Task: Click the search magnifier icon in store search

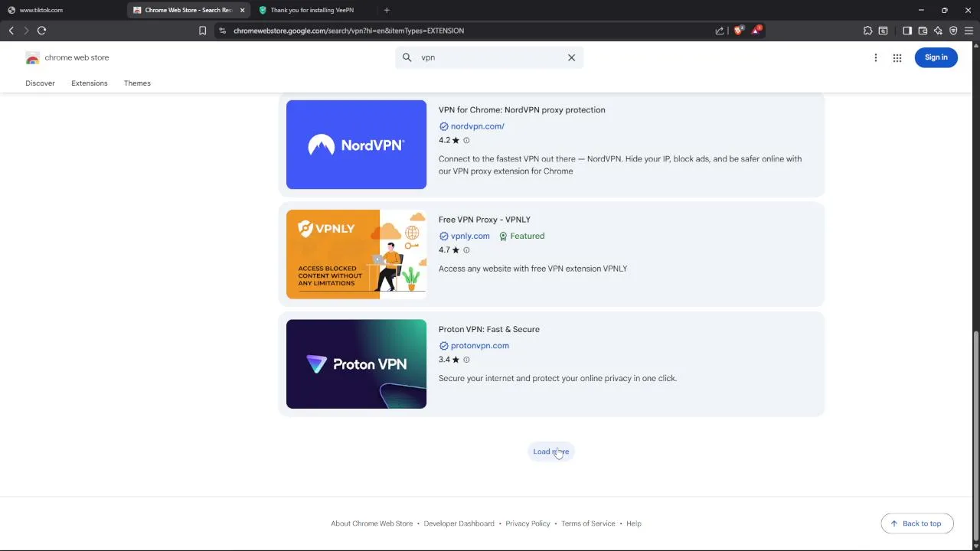Action: pyautogui.click(x=407, y=57)
